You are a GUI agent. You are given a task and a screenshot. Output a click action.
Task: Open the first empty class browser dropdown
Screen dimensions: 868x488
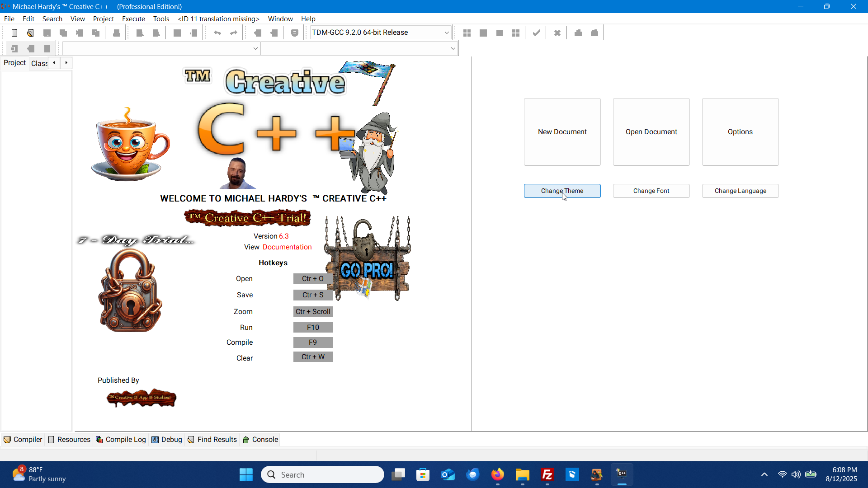(255, 49)
